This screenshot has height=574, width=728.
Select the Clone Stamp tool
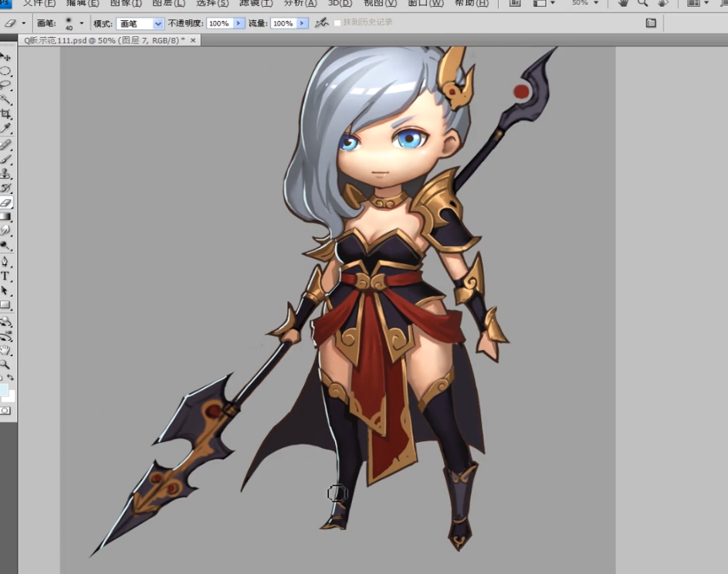point(5,174)
